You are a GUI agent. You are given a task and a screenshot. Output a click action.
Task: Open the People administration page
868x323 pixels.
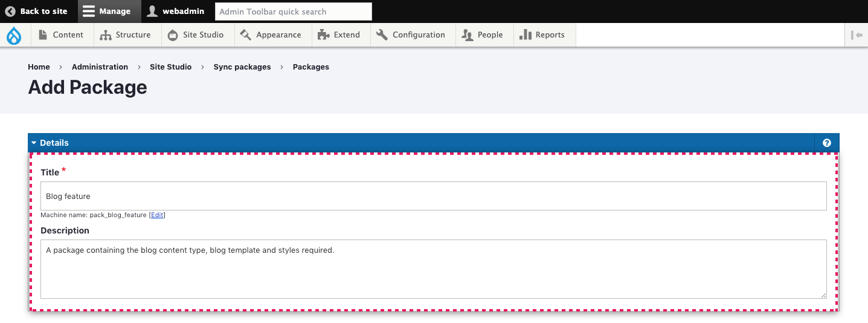pyautogui.click(x=483, y=35)
